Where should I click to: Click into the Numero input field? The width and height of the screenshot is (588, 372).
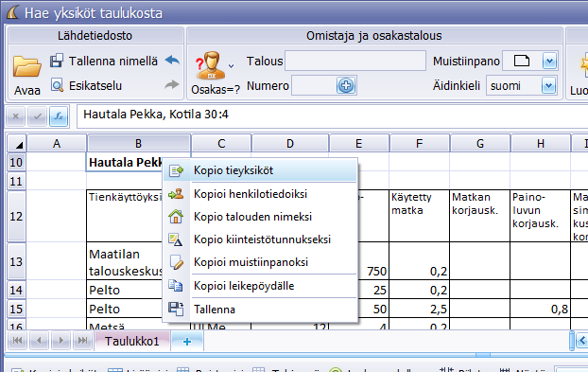point(314,85)
